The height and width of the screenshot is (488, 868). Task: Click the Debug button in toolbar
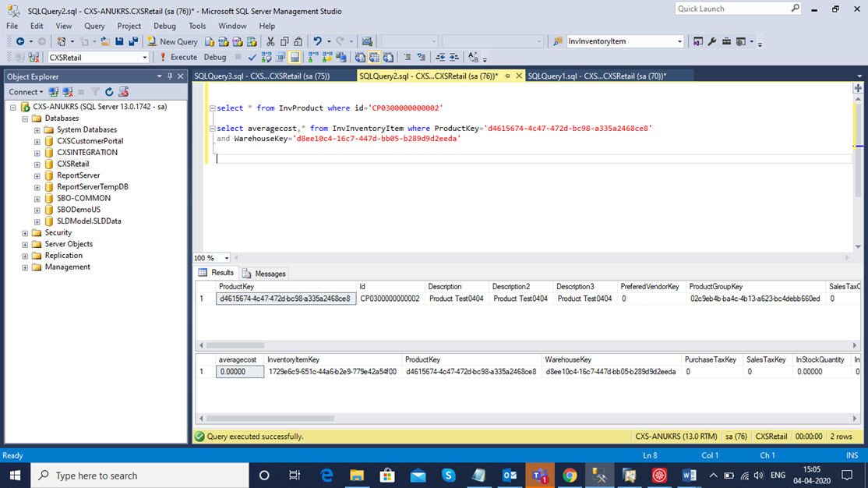pos(215,58)
